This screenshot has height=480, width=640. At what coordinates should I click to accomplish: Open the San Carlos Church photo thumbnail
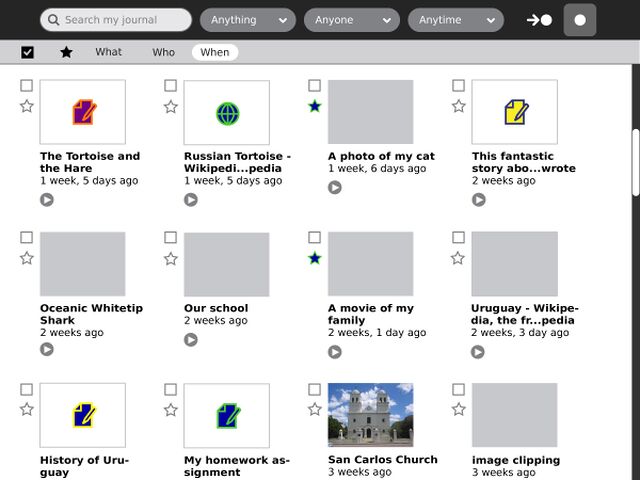(x=370, y=415)
